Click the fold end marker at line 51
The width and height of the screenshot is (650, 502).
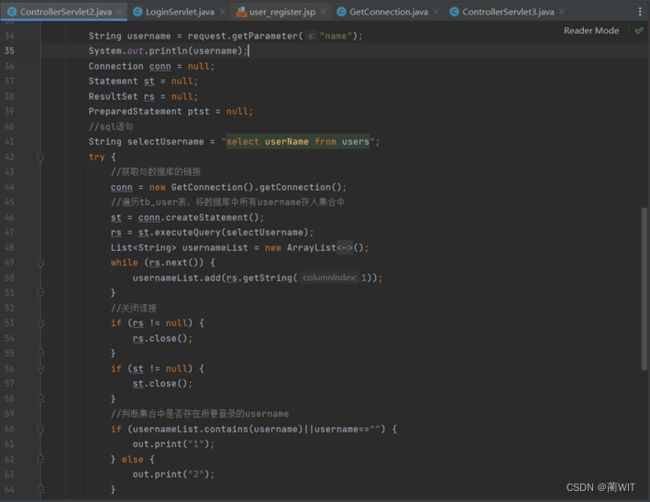click(x=41, y=293)
